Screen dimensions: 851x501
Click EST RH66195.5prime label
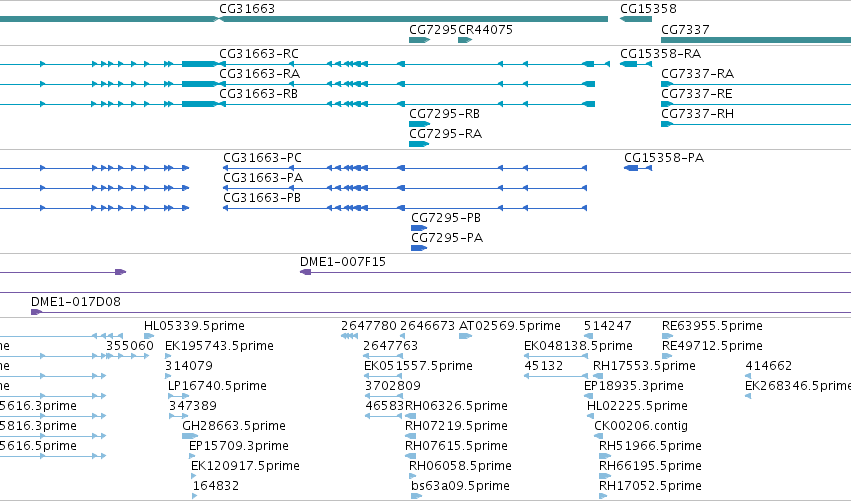pos(650,466)
